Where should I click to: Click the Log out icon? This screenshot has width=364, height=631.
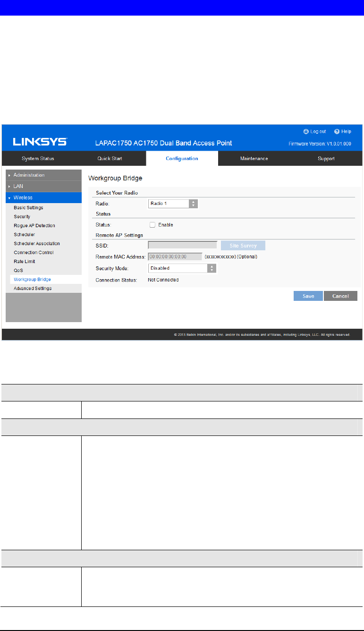305,131
